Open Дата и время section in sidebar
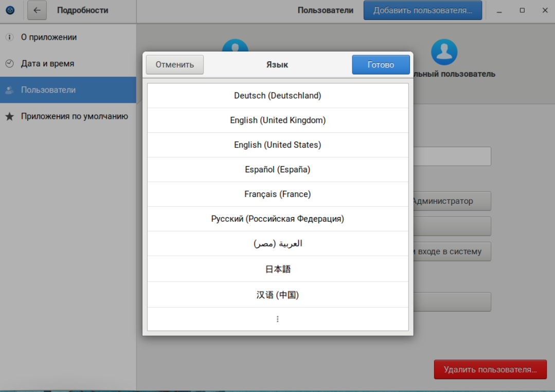 coord(47,64)
